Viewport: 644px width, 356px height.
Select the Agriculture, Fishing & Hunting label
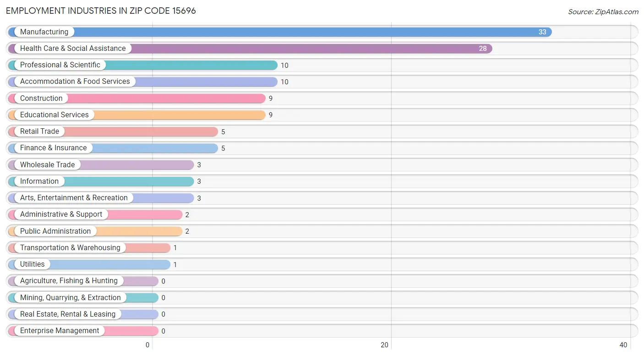[x=69, y=281]
